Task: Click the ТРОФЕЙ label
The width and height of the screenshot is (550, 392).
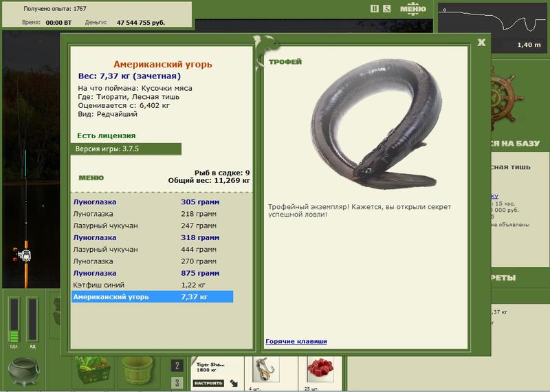Action: (x=285, y=62)
